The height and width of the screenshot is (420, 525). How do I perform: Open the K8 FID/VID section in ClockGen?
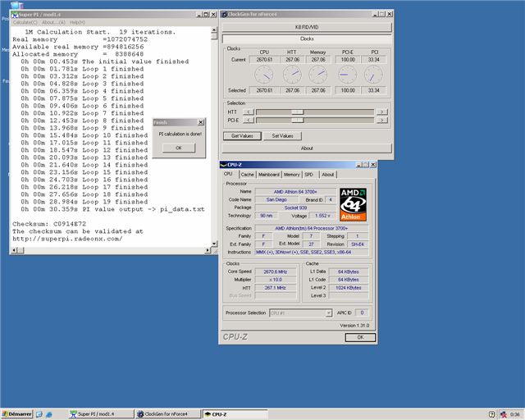pos(307,27)
